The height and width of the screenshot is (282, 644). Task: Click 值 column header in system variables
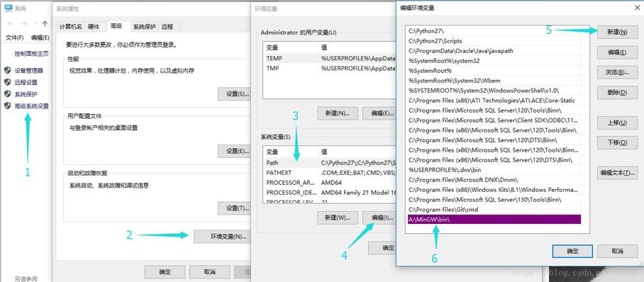[357, 152]
